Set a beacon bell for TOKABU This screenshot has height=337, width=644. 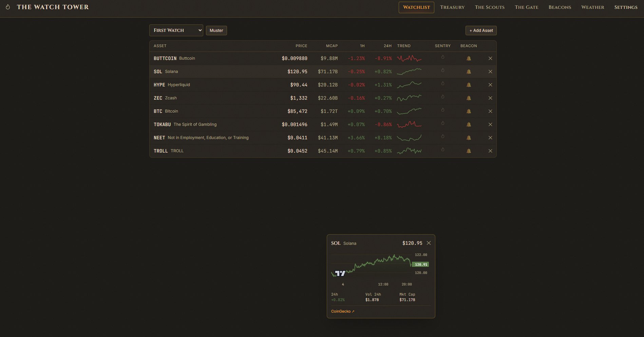click(469, 124)
